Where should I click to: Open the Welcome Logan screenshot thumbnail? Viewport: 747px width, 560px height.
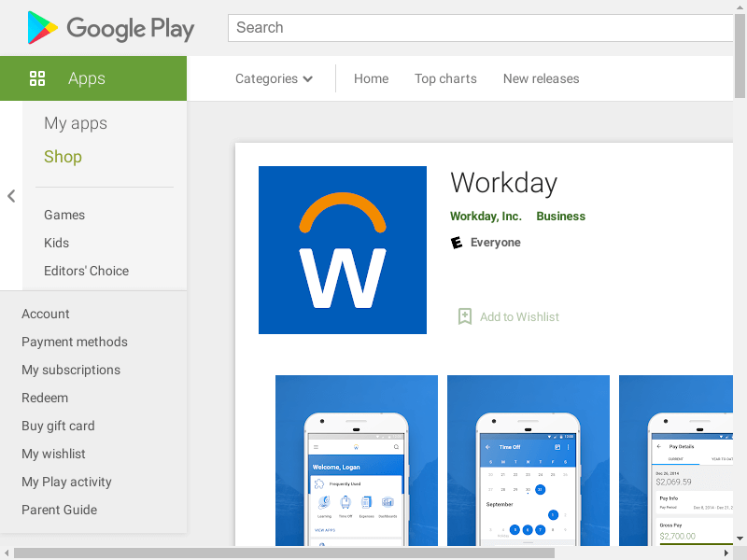[x=357, y=460]
